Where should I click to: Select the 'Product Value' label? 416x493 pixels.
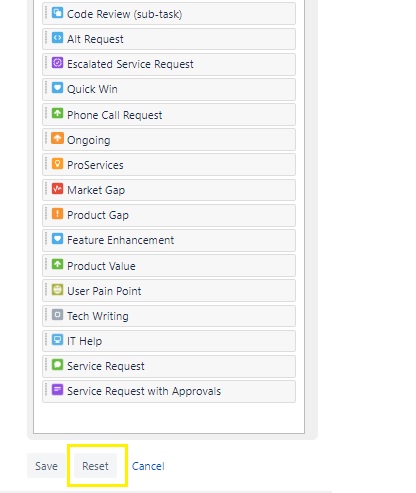[101, 266]
